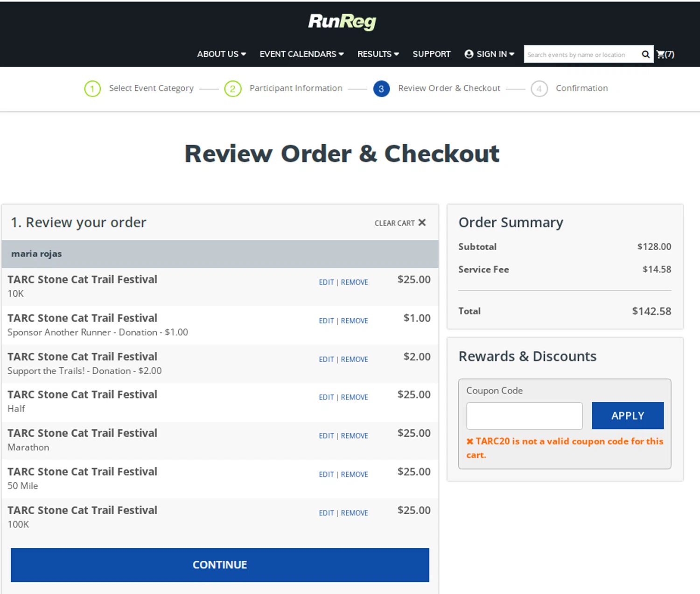The width and height of the screenshot is (700, 594).
Task: Click the RunReg logo
Action: point(342,21)
